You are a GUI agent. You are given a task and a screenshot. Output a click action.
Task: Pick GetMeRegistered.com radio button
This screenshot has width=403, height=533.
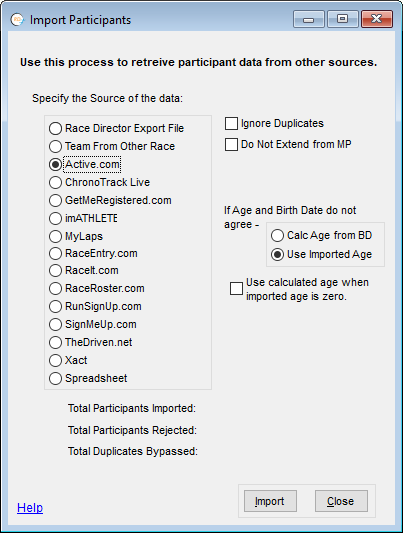click(110, 200)
